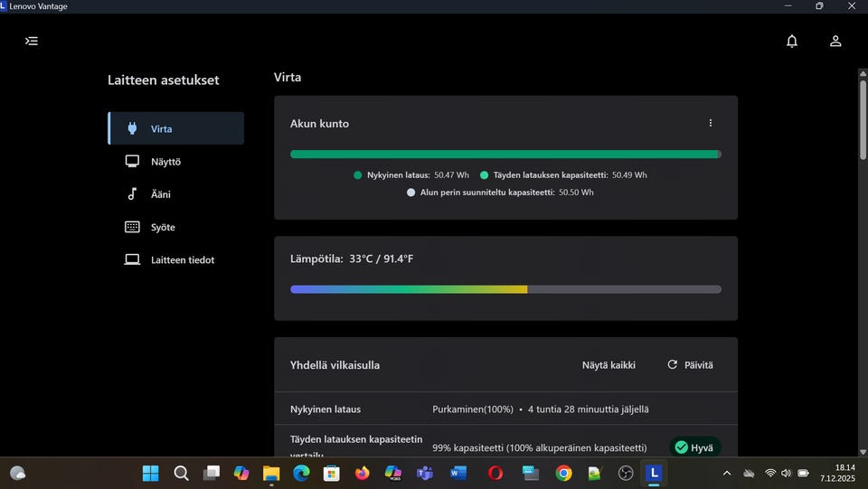Click the OneDrive cloud tray icon
Screen dimensions: 868x489
pos(749,474)
